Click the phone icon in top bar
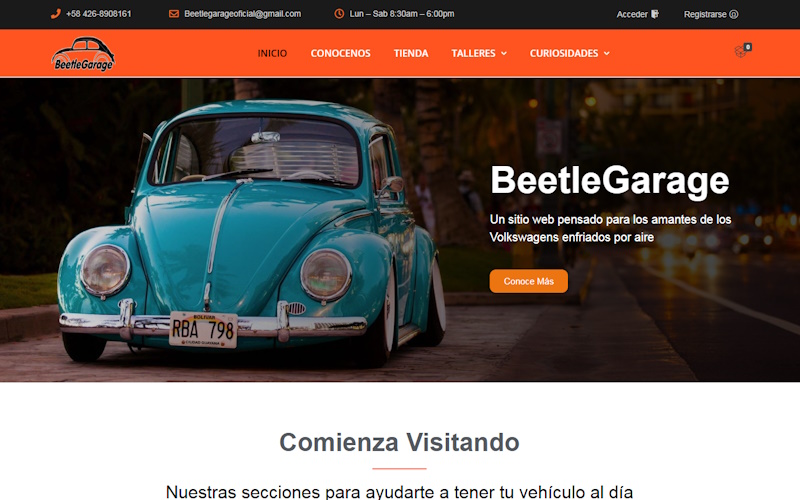Image resolution: width=800 pixels, height=500 pixels. pyautogui.click(x=56, y=14)
